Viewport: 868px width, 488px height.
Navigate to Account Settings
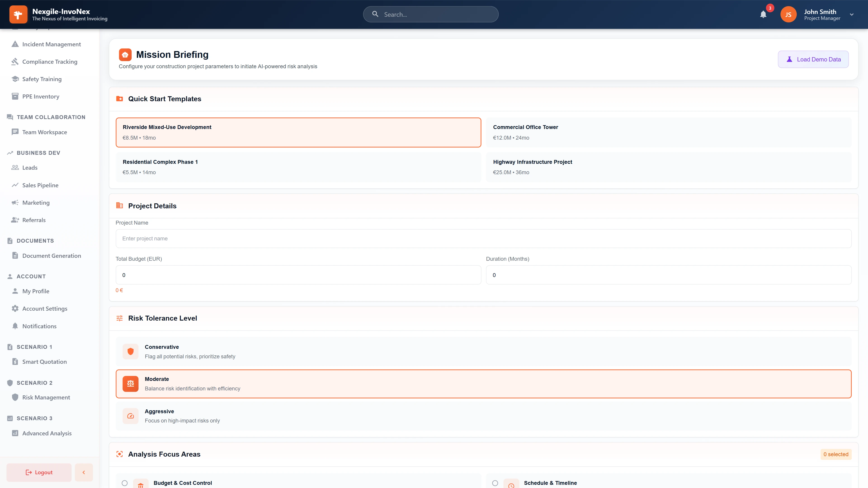coord(45,308)
